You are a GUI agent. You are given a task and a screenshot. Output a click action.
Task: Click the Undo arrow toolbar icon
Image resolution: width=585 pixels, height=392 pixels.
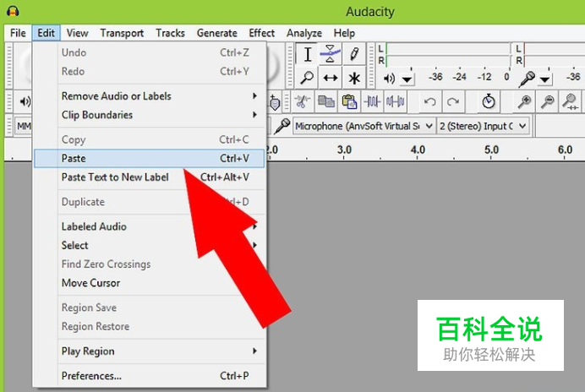tap(429, 101)
